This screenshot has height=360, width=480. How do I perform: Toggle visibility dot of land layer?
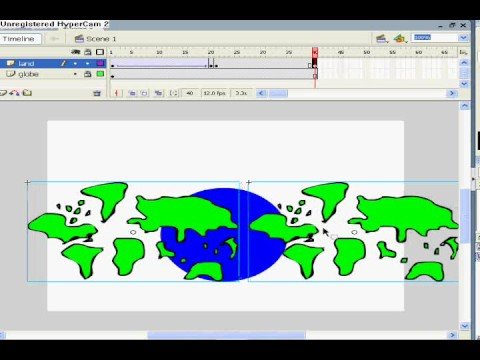[x=75, y=63]
